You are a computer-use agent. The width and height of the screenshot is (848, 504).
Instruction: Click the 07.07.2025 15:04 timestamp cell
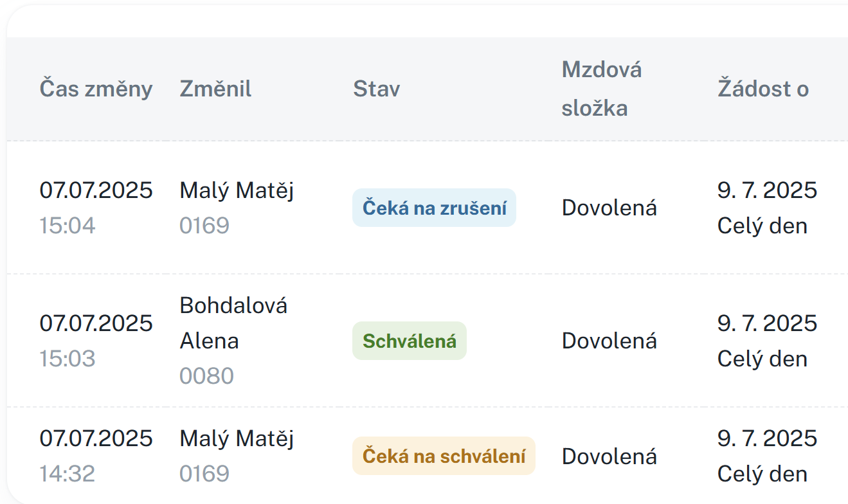96,207
